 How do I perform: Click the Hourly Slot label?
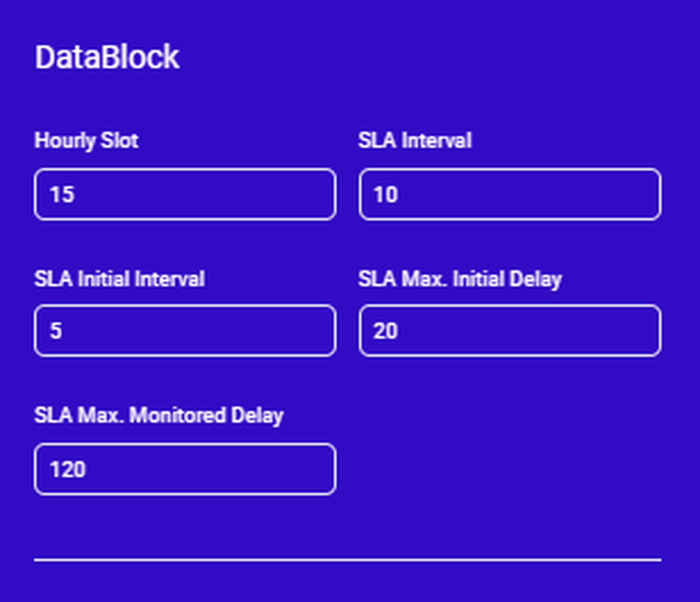[86, 141]
